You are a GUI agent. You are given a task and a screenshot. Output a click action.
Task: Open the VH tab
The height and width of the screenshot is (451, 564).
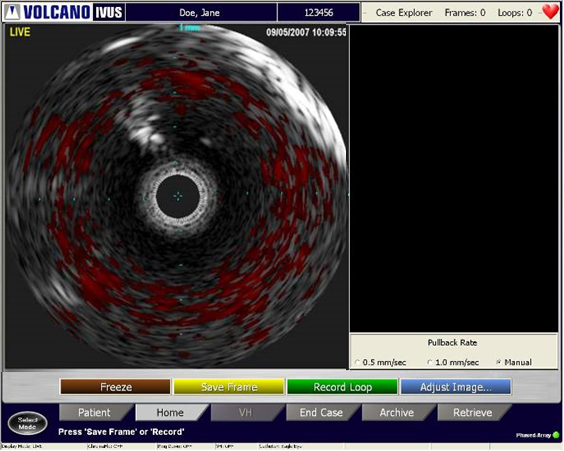tap(246, 413)
